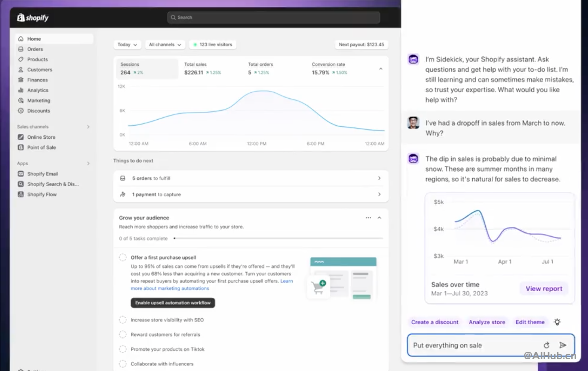The height and width of the screenshot is (371, 588).
Task: Click the Sales over time chart
Action: point(500,232)
